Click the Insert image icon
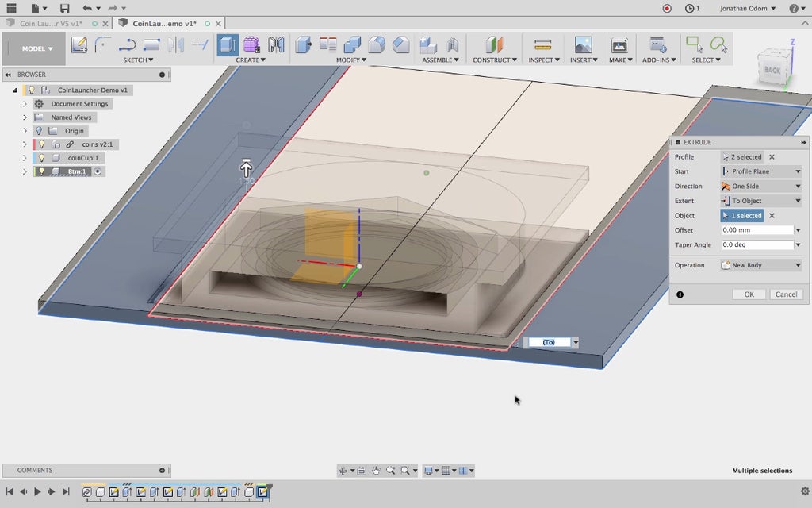Viewport: 812px width, 508px height. point(583,45)
